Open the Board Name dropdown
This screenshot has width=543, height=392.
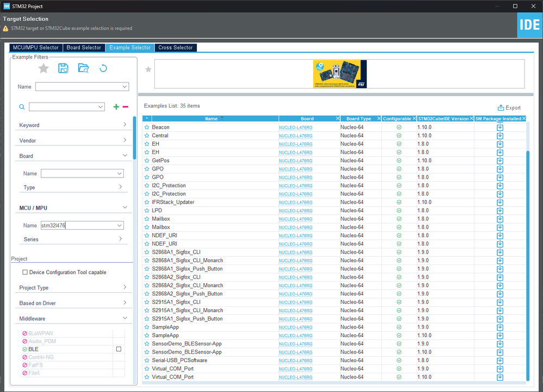[x=120, y=173]
